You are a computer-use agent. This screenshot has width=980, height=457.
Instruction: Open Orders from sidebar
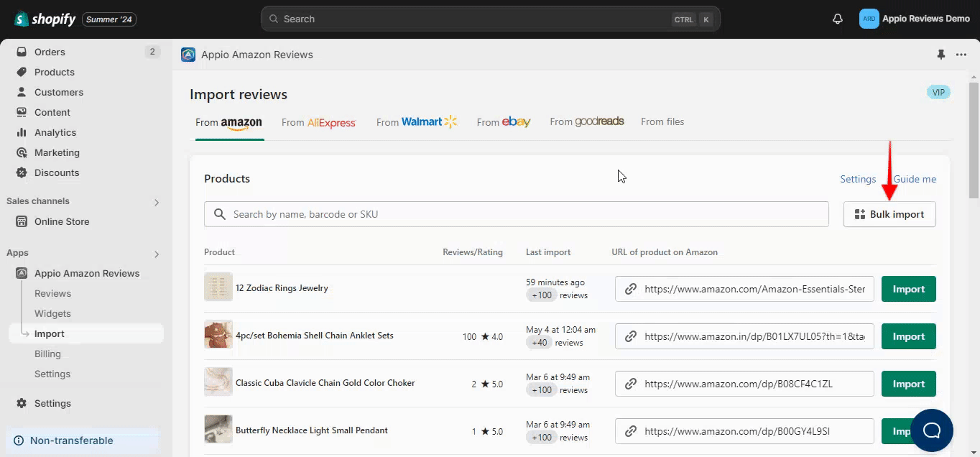[50, 52]
